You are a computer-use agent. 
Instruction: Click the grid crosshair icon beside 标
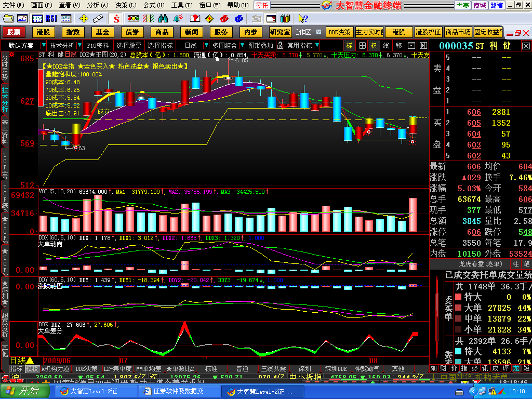pyautogui.click(x=362, y=46)
